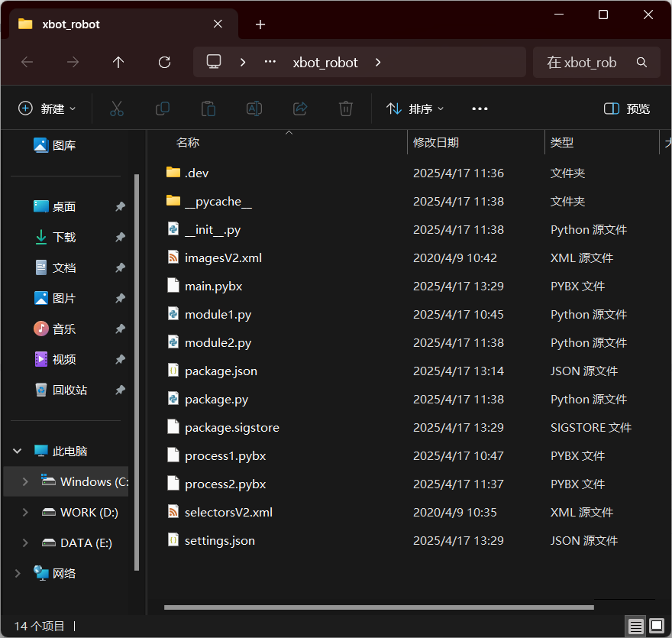
Task: Select the main.pybx file
Action: tap(214, 286)
